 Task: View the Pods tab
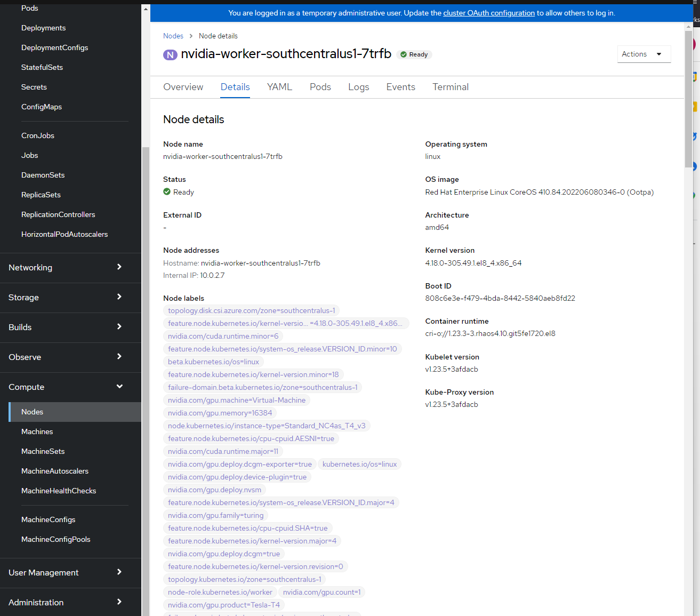click(x=320, y=87)
